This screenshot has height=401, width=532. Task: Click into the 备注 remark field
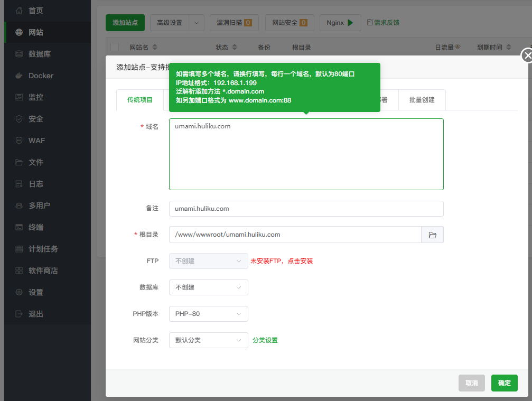[306, 209]
